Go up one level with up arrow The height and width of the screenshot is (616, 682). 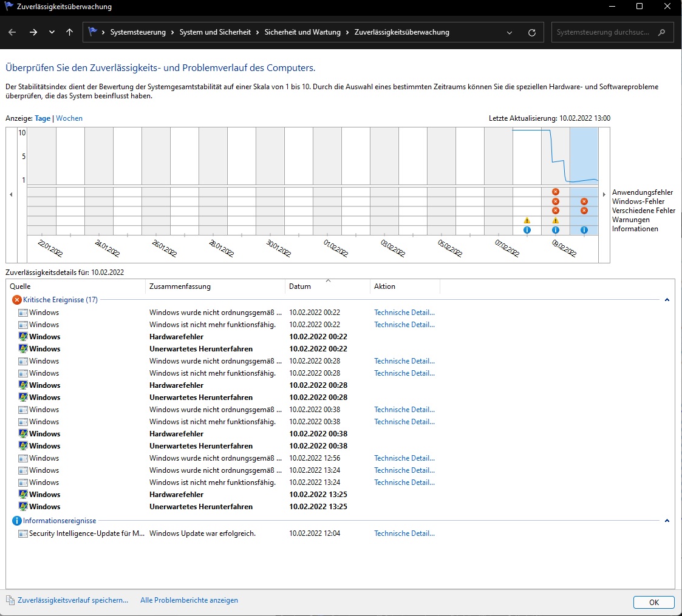pos(69,32)
